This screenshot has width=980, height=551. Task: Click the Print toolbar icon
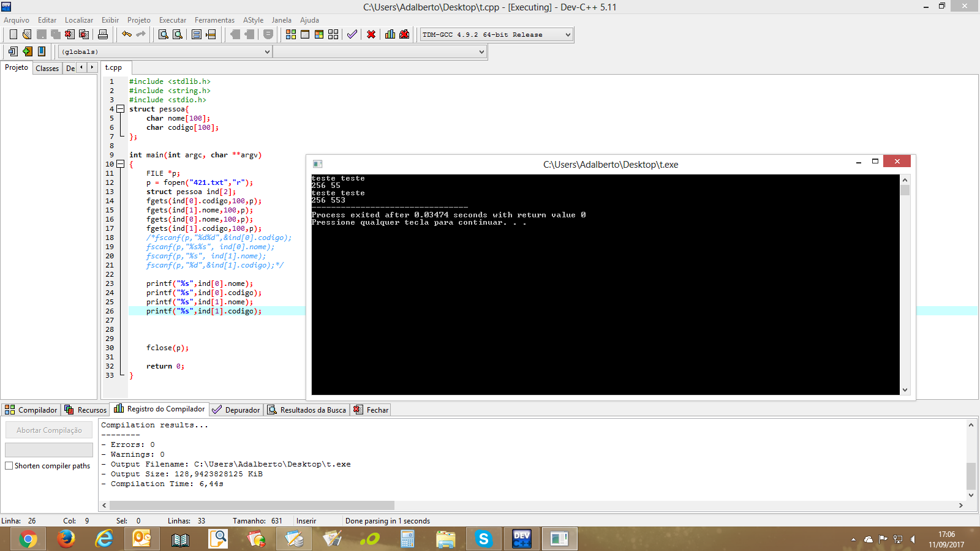(103, 34)
